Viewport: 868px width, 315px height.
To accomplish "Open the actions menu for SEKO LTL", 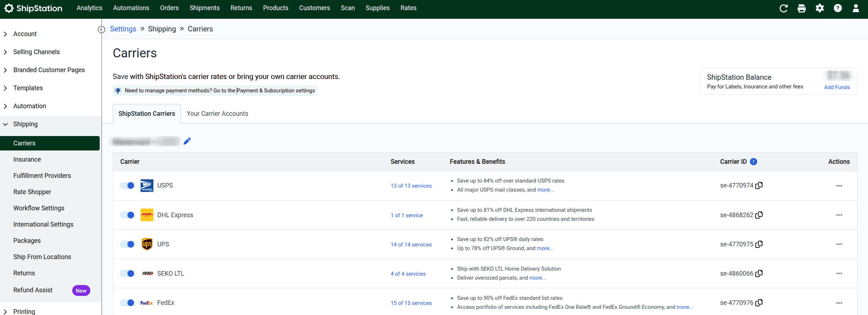I will [x=839, y=274].
